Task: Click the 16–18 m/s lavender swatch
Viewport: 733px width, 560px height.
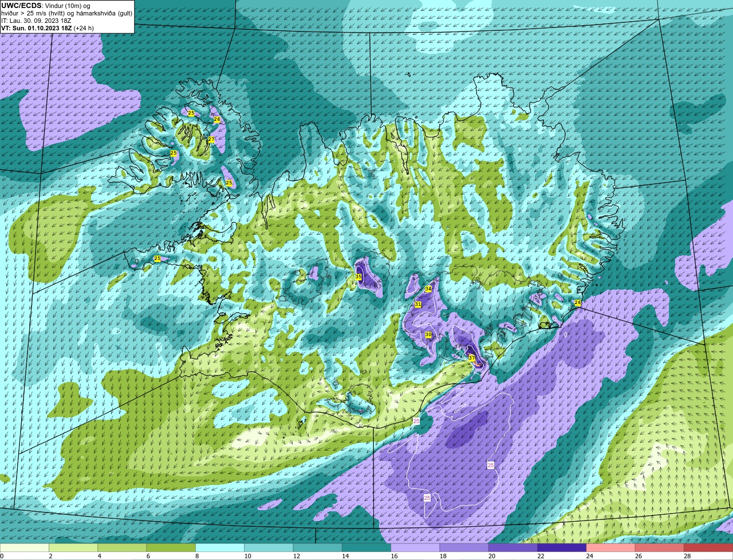Action: (415, 547)
